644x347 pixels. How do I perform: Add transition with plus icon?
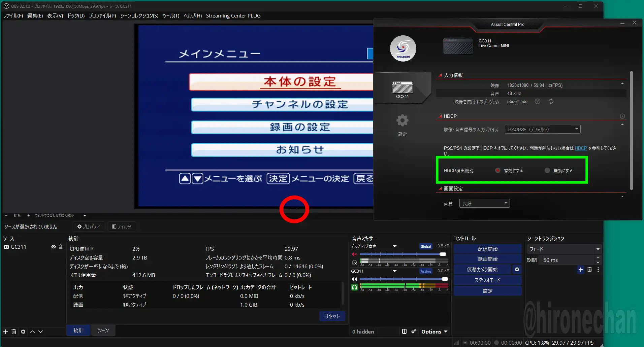pyautogui.click(x=580, y=270)
